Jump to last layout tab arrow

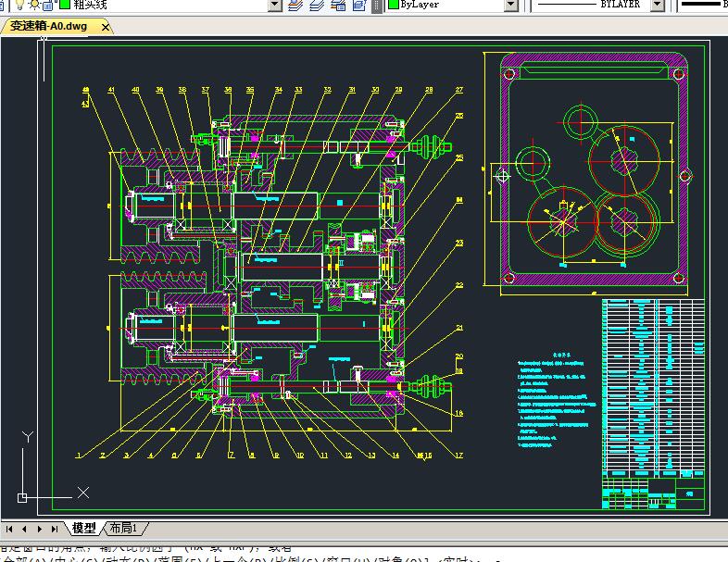coord(55,528)
